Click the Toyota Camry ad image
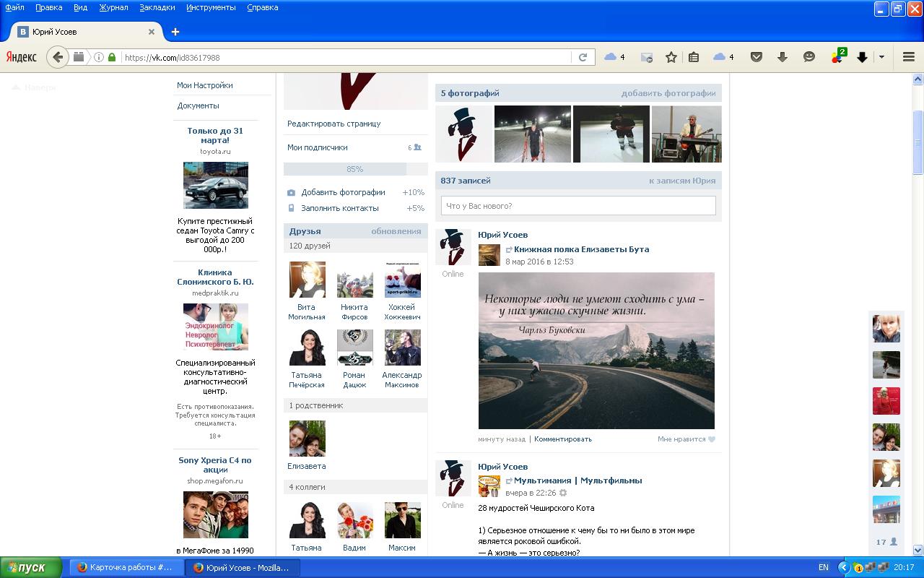Screen dimensions: 924x578 point(215,185)
